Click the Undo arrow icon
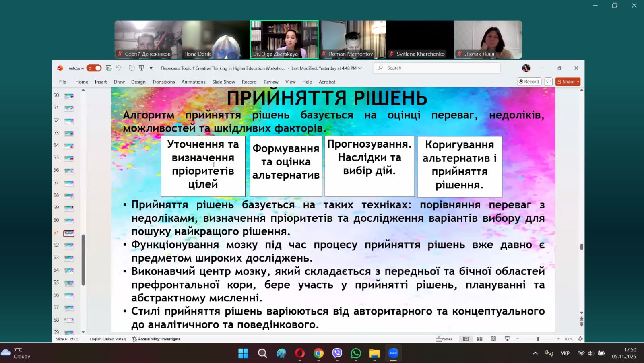Viewport: 644px width, 363px height. tap(118, 68)
